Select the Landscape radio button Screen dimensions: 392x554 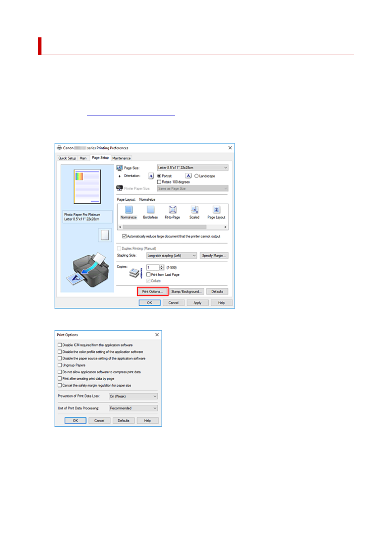[x=196, y=176]
